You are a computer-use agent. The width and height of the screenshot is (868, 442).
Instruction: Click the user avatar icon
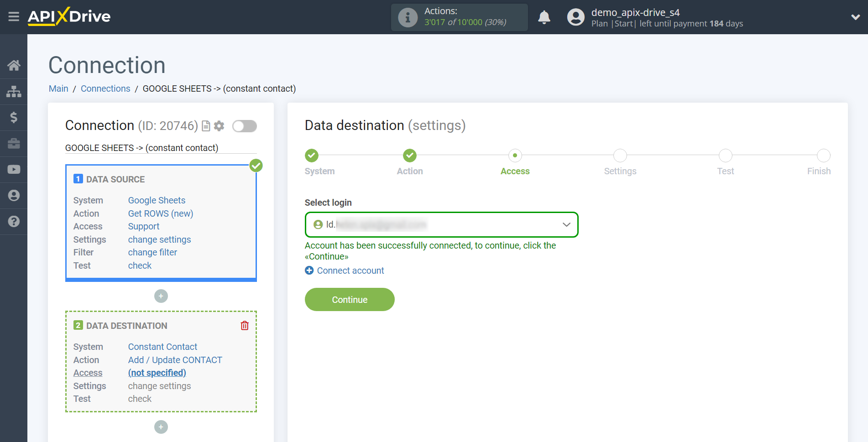575,17
